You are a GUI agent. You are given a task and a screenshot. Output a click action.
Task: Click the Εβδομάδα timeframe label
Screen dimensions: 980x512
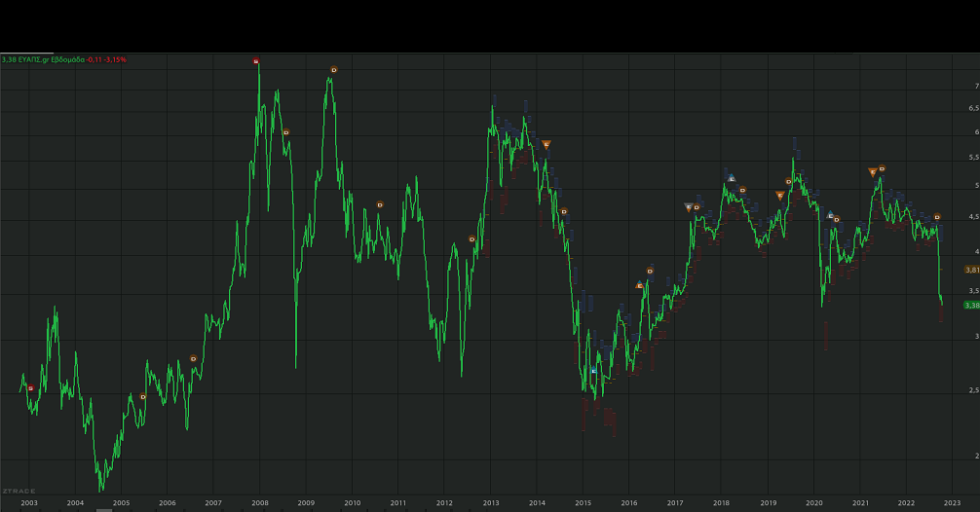click(x=67, y=60)
